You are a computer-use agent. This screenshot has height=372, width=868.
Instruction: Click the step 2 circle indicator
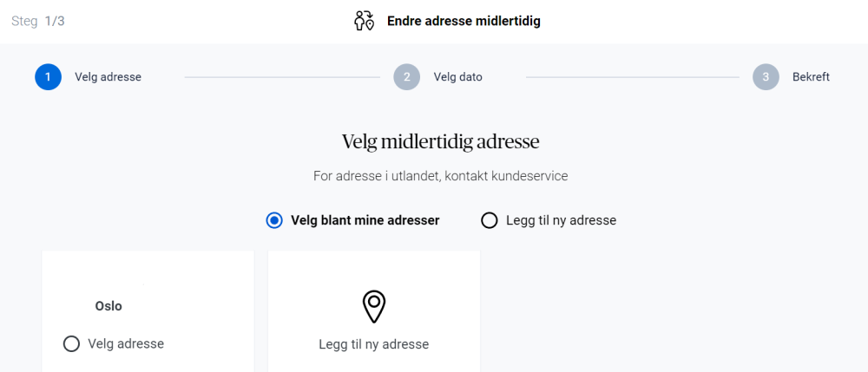(x=406, y=77)
